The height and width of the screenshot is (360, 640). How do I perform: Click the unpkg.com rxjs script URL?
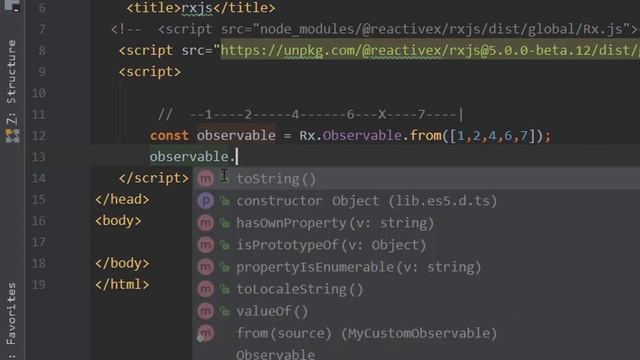(x=430, y=51)
